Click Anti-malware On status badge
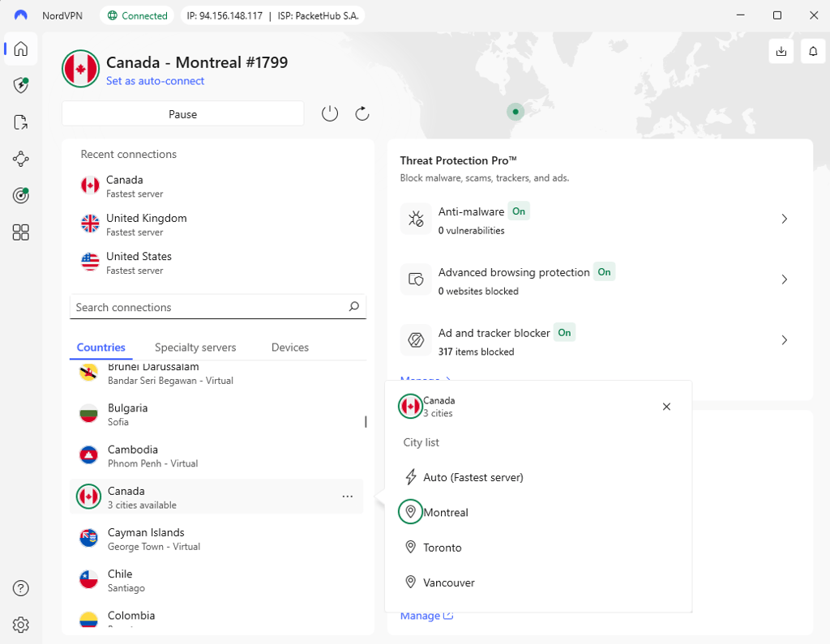This screenshot has width=830, height=644. 519,211
